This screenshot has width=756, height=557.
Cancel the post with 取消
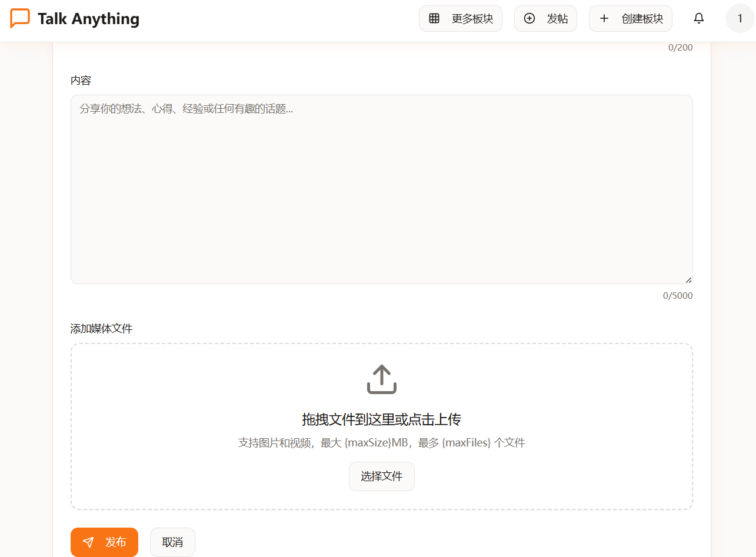[x=172, y=542]
